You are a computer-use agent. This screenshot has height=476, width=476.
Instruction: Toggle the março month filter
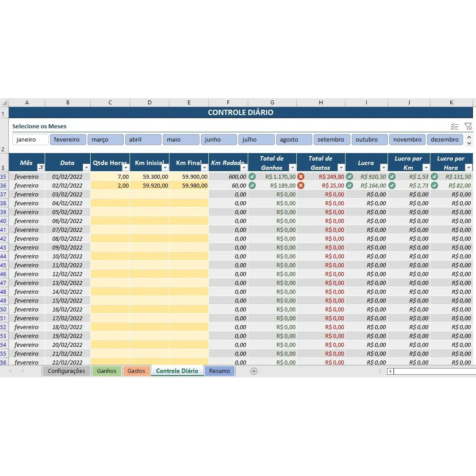(105, 140)
